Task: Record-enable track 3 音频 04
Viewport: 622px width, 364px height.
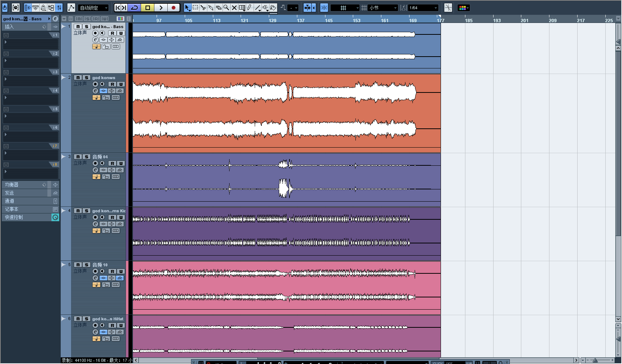Action: coord(95,163)
